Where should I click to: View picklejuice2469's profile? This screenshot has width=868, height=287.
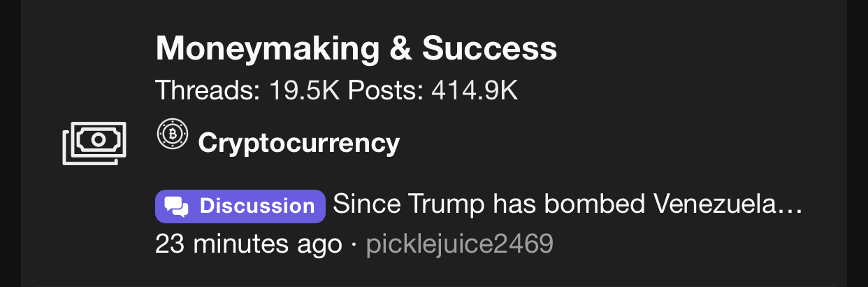459,244
